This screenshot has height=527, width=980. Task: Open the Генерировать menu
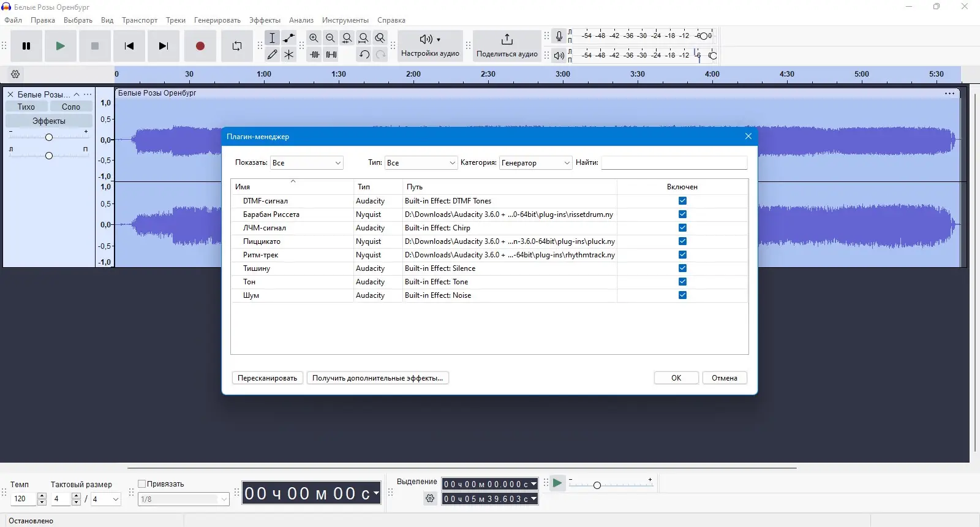tap(217, 20)
